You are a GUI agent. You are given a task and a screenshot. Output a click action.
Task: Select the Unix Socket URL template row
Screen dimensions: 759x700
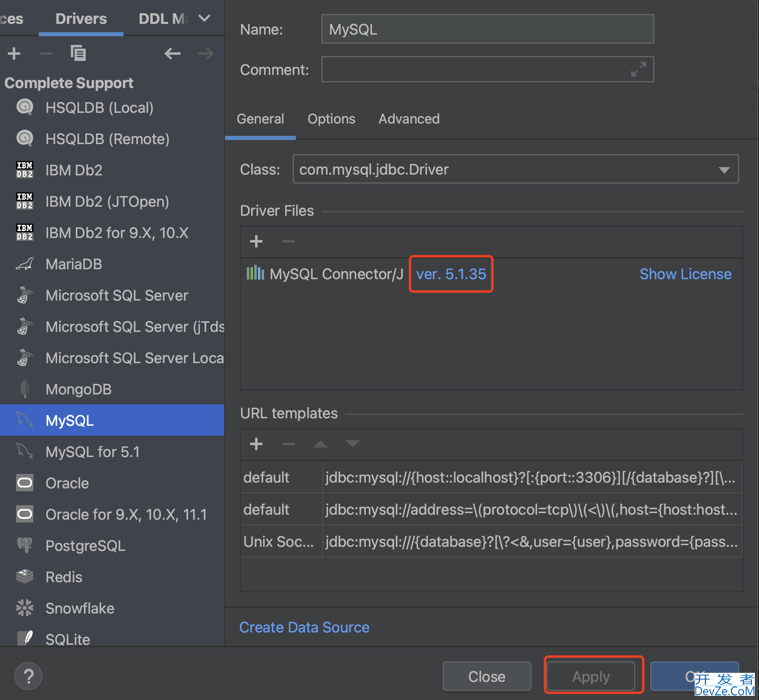(x=491, y=541)
